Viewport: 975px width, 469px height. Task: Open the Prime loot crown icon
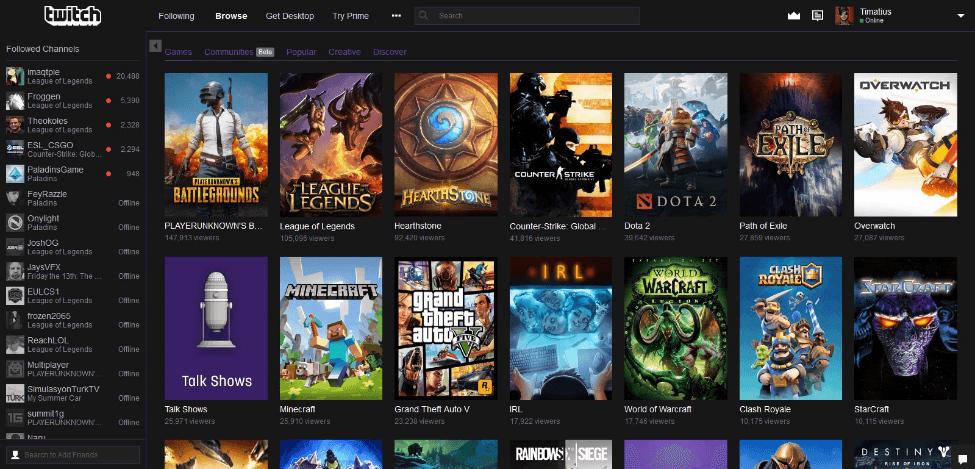click(793, 16)
